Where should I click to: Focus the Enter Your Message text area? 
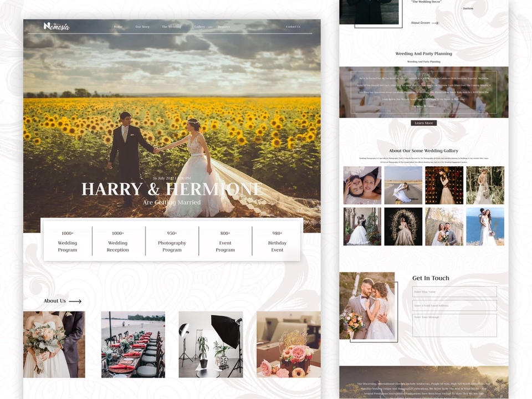[454, 325]
